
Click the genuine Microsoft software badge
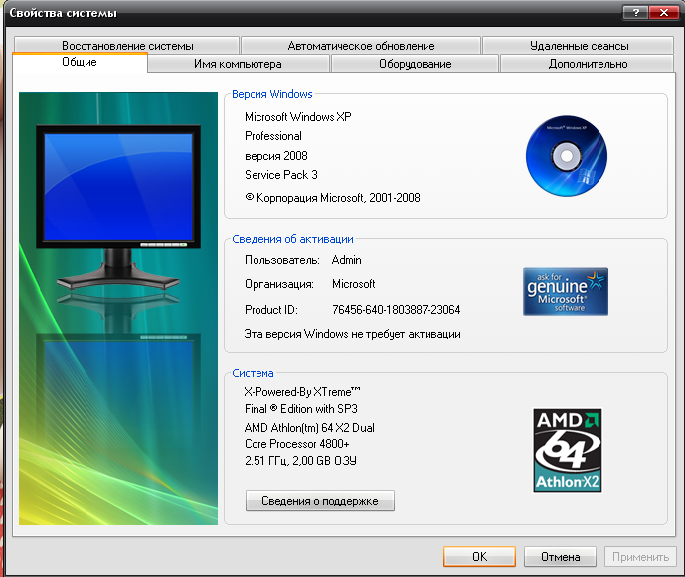pos(565,291)
